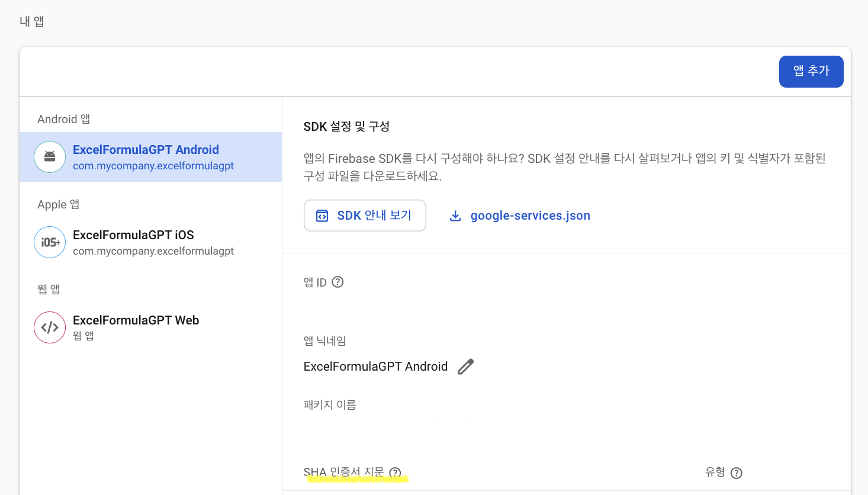Select ExcelFormulaGPT Web app entry
Image resolution: width=868 pixels, height=495 pixels.
tap(150, 327)
